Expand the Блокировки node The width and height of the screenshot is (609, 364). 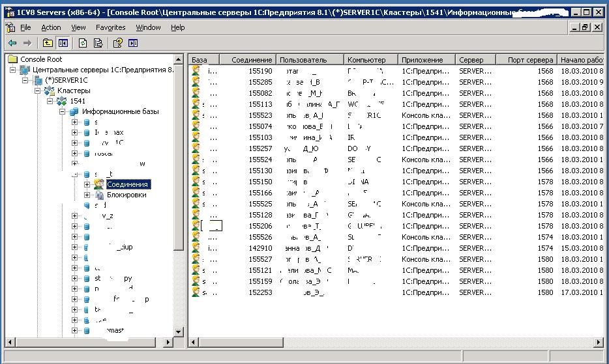87,195
